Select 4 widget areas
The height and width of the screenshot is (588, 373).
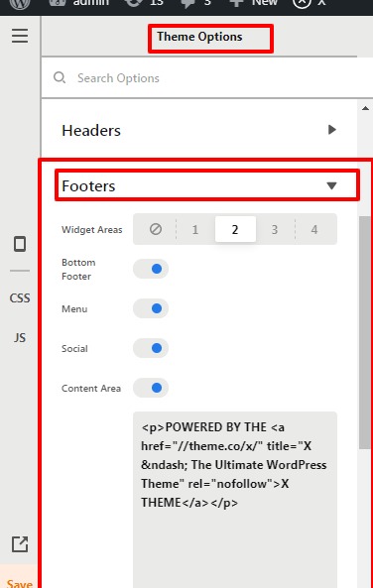click(x=314, y=229)
